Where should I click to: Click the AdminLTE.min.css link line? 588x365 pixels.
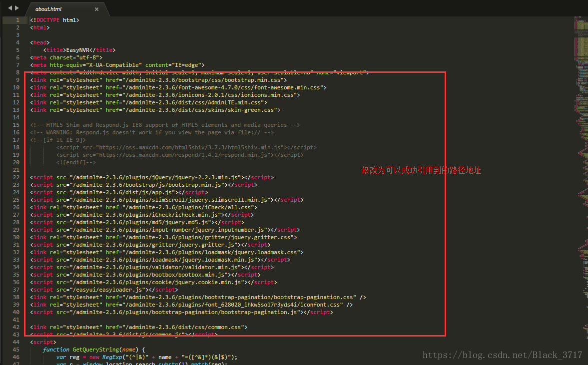149,102
